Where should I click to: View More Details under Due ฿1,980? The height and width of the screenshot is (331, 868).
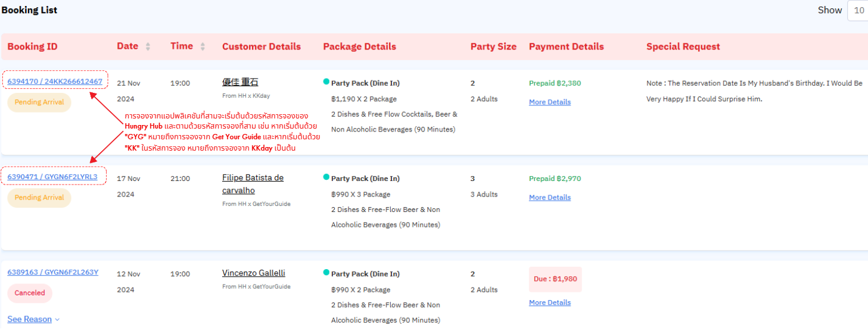click(x=550, y=302)
